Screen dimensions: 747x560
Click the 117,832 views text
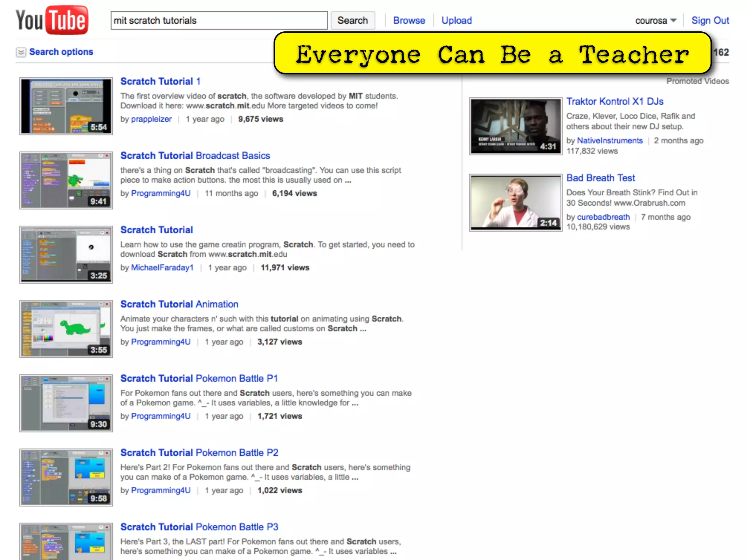point(592,151)
